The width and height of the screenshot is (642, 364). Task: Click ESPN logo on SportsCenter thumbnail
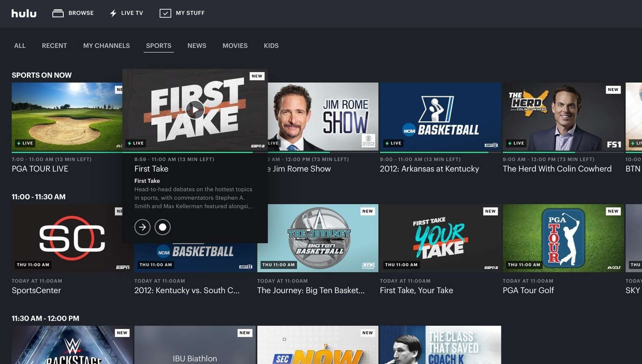[123, 267]
